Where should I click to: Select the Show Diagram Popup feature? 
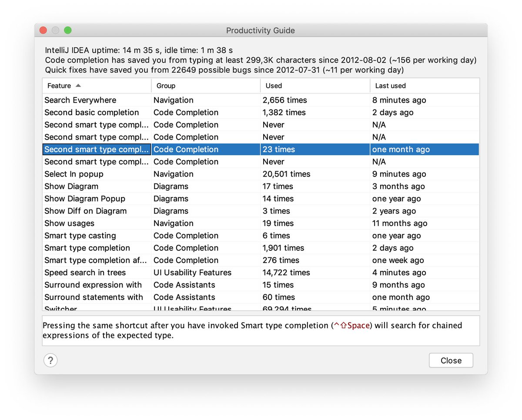tap(97, 199)
